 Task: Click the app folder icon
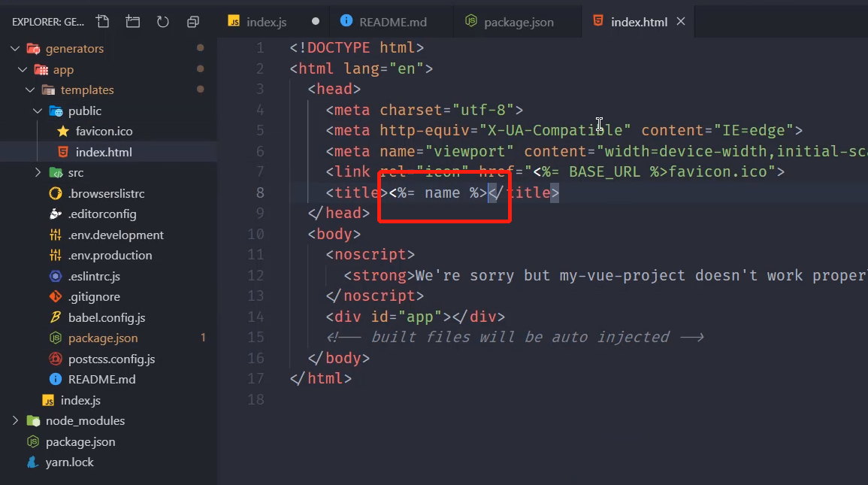coord(41,70)
